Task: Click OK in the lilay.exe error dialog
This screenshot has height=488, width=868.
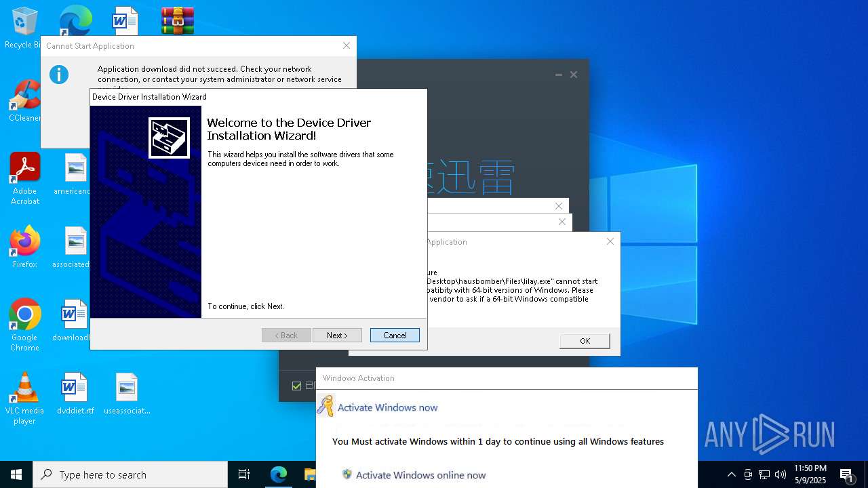Action: [585, 341]
